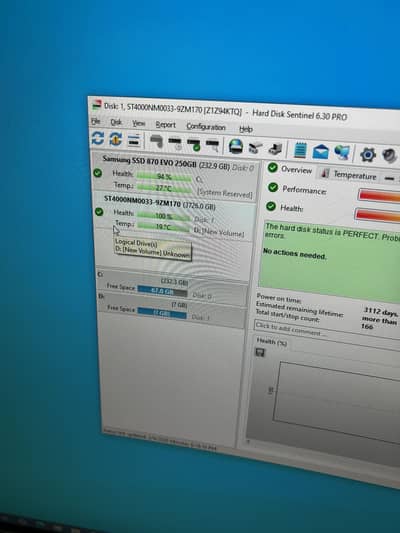This screenshot has width=400, height=533.
Task: Click the green 'status is PERFECT' text box
Action: [x=330, y=262]
